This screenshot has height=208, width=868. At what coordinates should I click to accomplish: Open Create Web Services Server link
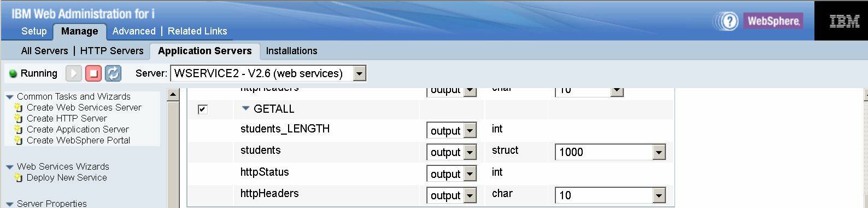pyautogui.click(x=84, y=107)
